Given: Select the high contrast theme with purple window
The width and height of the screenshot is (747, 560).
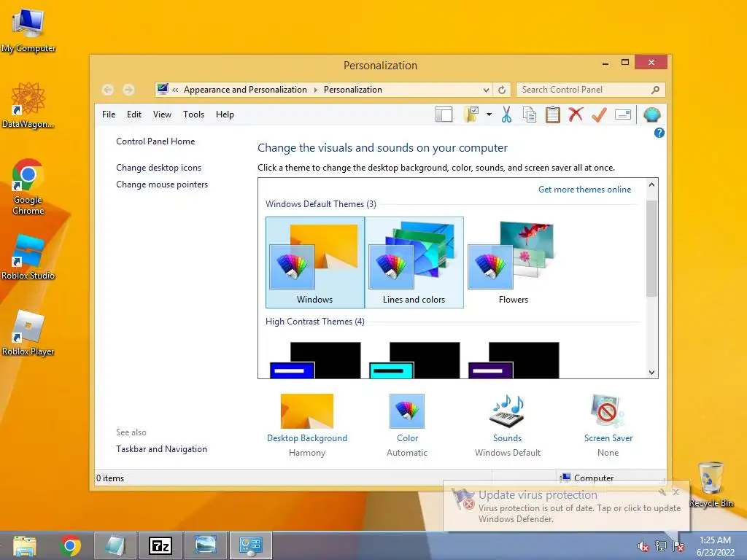Looking at the screenshot, I should pos(514,360).
